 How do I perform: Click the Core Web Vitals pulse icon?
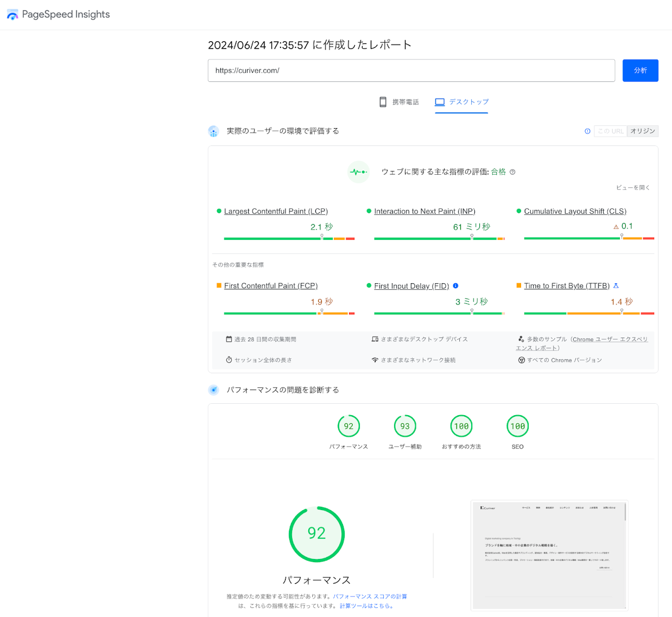[358, 172]
